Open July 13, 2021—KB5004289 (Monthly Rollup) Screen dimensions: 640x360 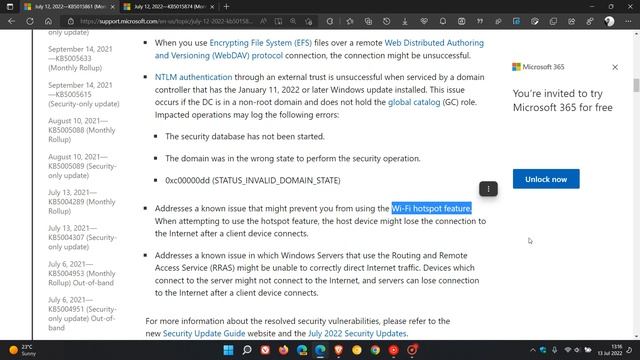[x=82, y=202]
